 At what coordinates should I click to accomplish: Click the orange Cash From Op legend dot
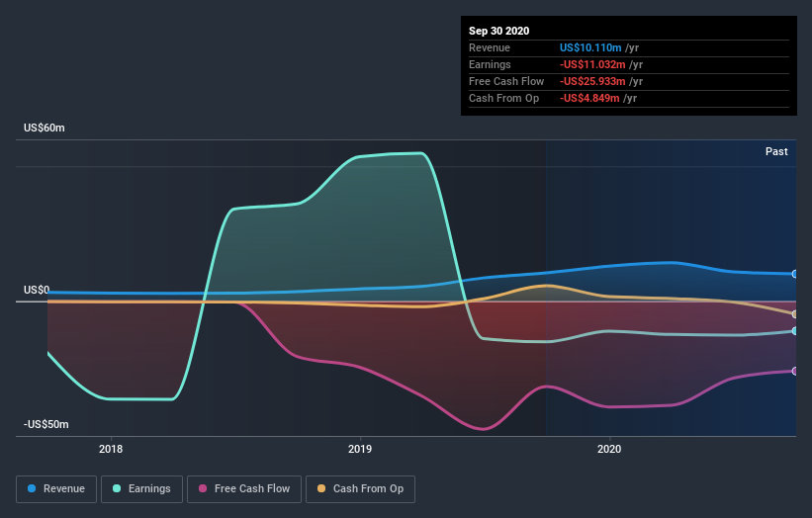(321, 488)
